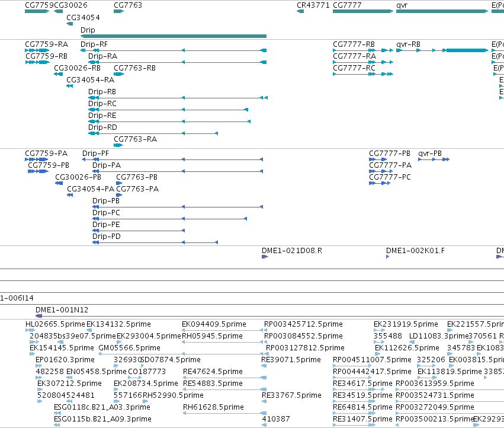This screenshot has width=504, height=428.
Task: Click the CG34054 gene label
Action: pos(84,18)
